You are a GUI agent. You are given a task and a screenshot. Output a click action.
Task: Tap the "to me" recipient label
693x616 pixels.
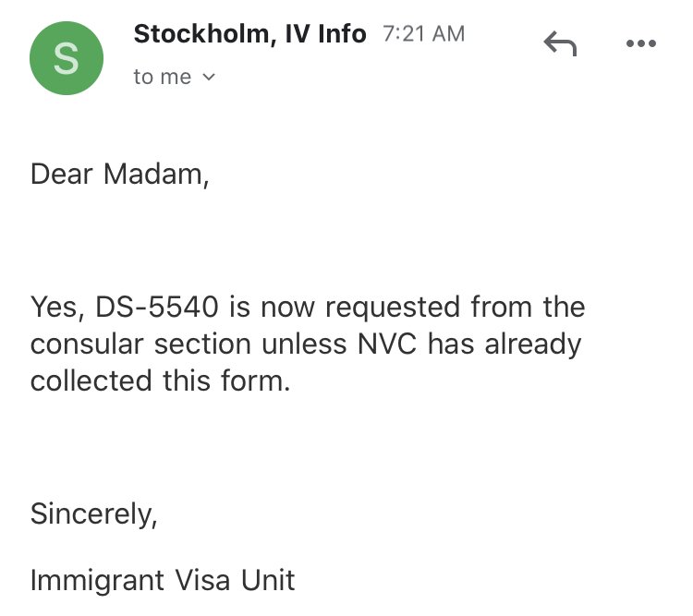[163, 78]
